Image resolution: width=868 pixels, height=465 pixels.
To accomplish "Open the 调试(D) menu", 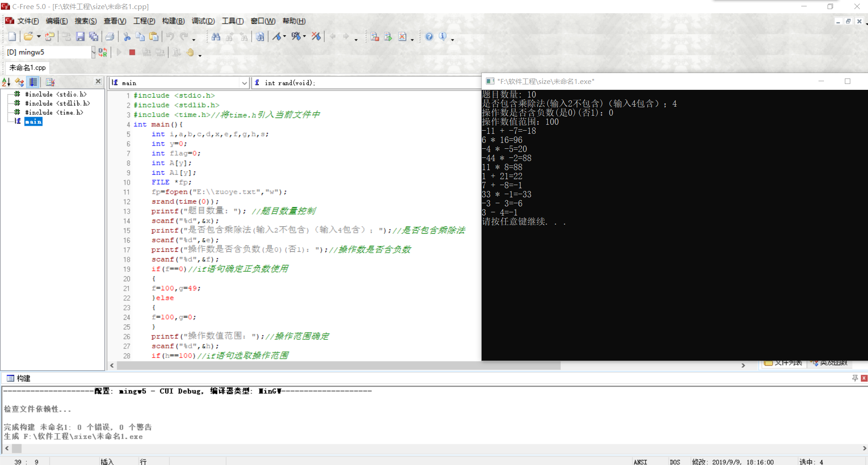I will pos(203,21).
